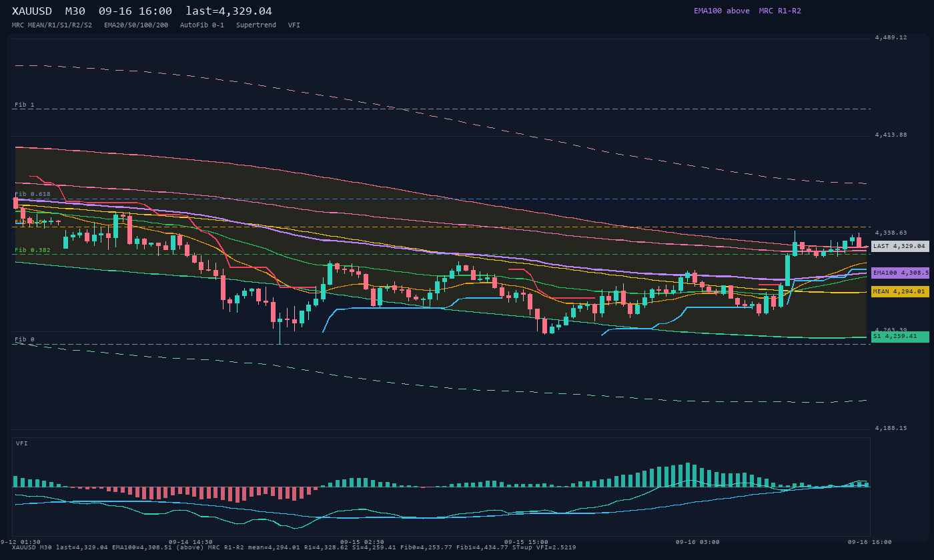Click the 'Fib 1' level label

pos(25,105)
